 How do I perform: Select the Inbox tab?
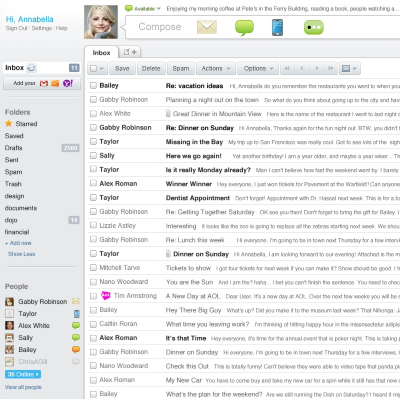coord(101,53)
